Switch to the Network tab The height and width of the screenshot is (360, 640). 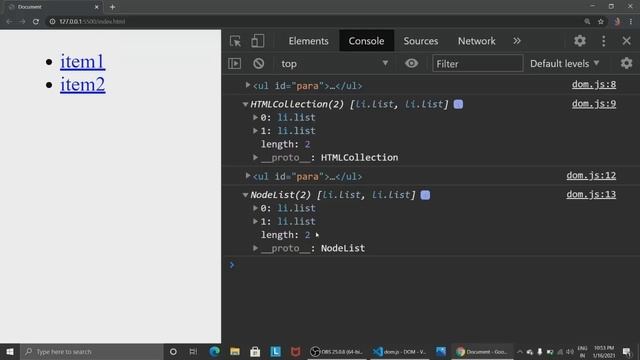point(476,41)
